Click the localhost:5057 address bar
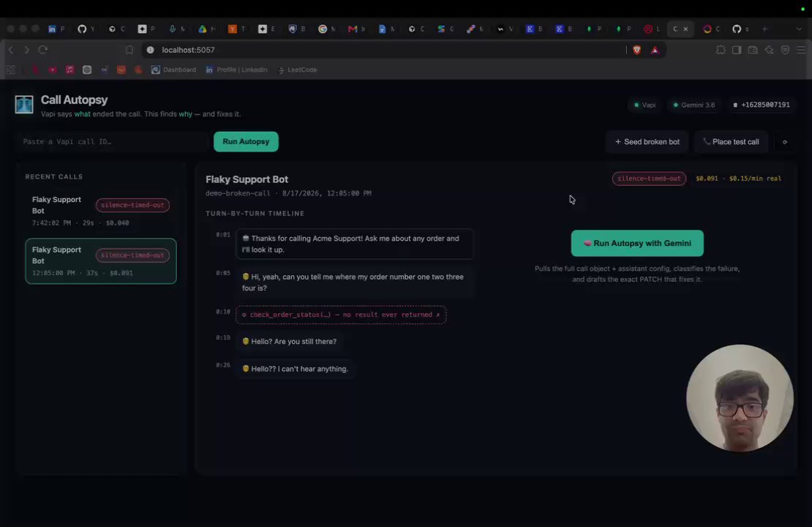Image resolution: width=812 pixels, height=527 pixels. (x=383, y=50)
